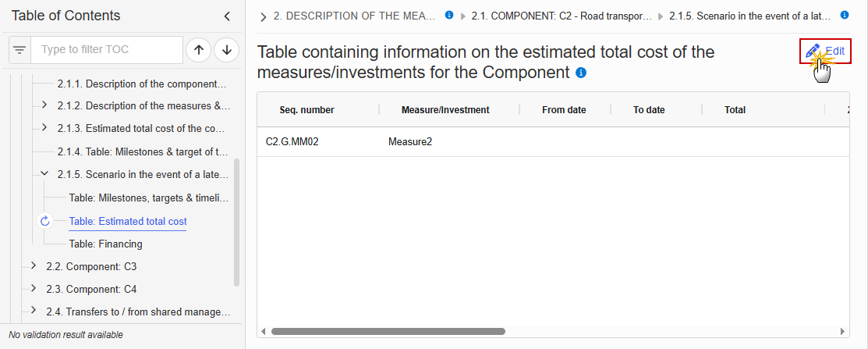868x349 pixels.
Task: Click the TOC filter icon
Action: [19, 50]
